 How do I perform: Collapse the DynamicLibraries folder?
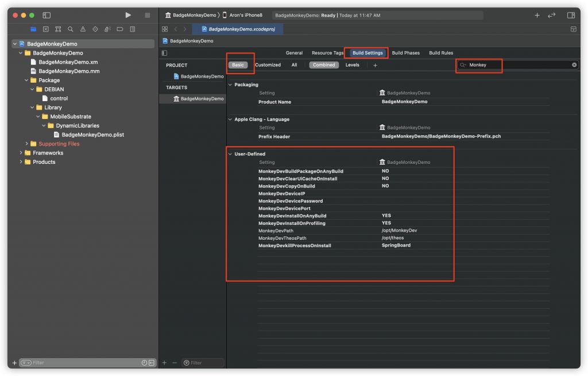click(44, 125)
